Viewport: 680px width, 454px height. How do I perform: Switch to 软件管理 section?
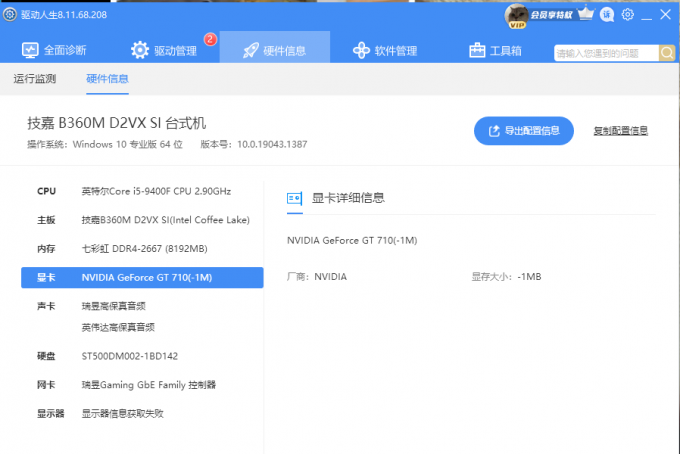point(385,50)
